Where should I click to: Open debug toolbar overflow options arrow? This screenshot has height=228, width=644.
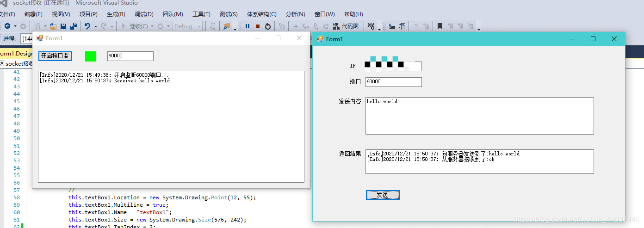[x=379, y=29]
